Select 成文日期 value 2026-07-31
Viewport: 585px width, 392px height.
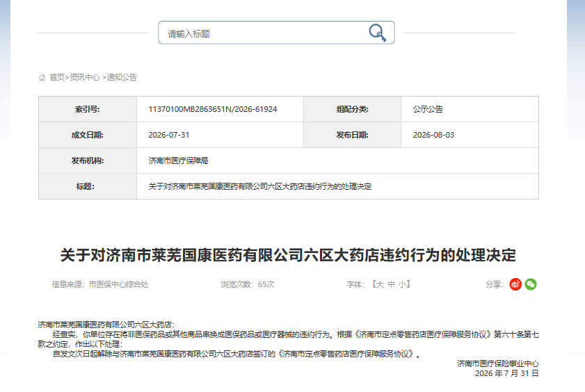(x=169, y=135)
